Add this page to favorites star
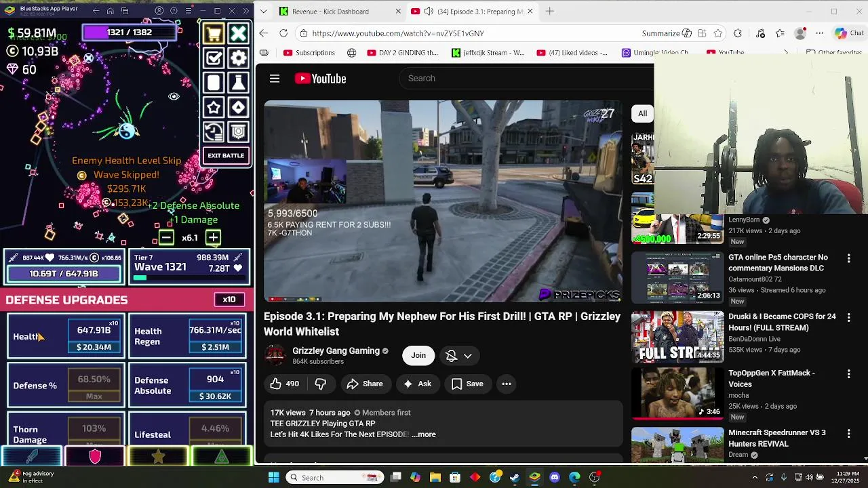 pyautogui.click(x=718, y=33)
